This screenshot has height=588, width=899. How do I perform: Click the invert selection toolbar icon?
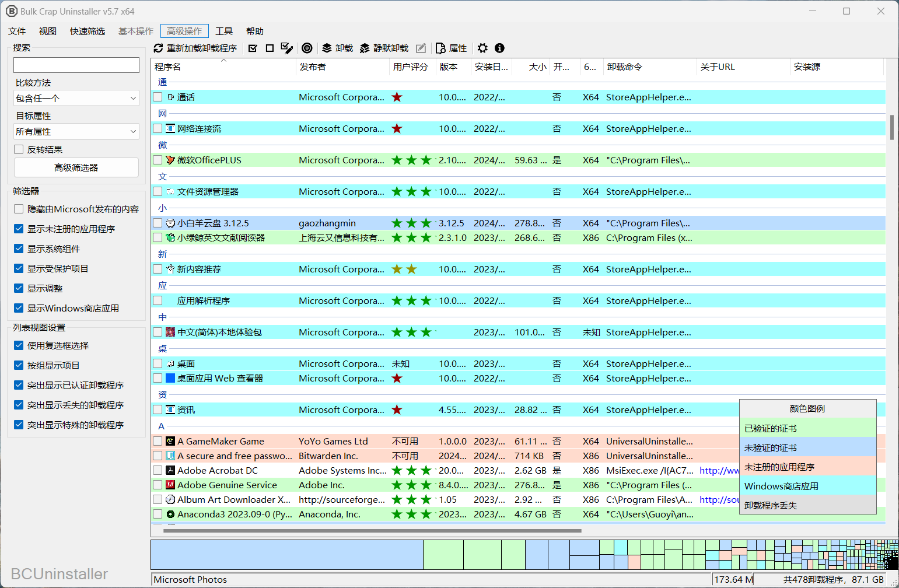point(286,48)
